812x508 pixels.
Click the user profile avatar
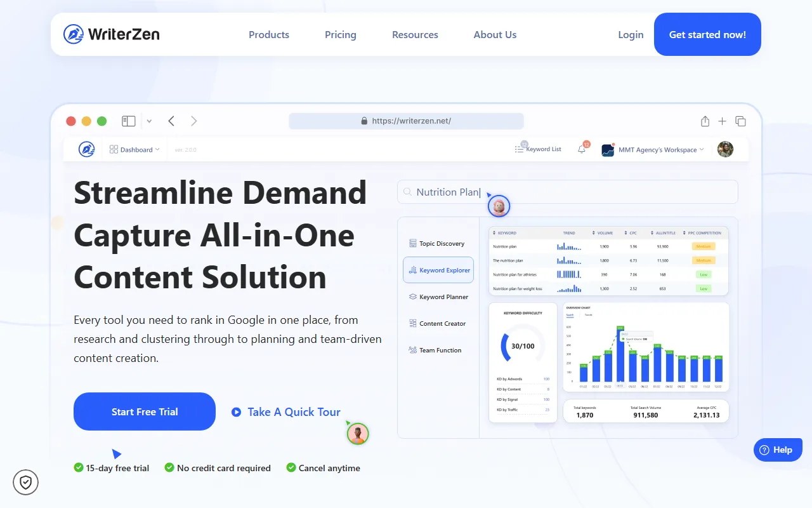click(725, 149)
